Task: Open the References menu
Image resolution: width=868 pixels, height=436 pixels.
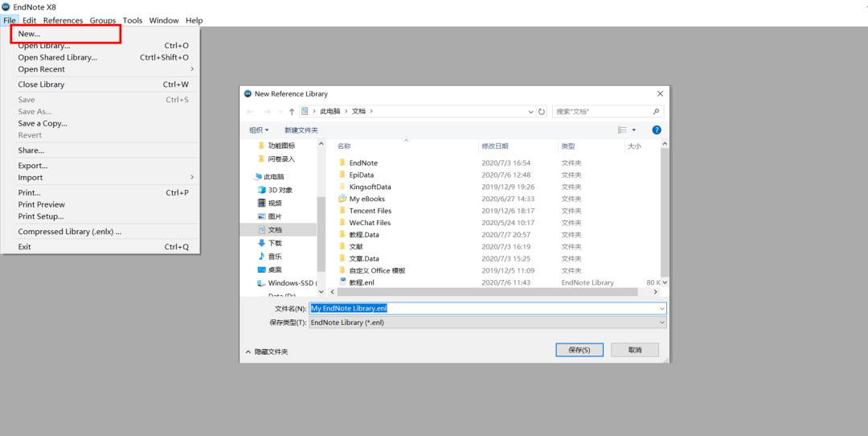Action: coord(63,20)
